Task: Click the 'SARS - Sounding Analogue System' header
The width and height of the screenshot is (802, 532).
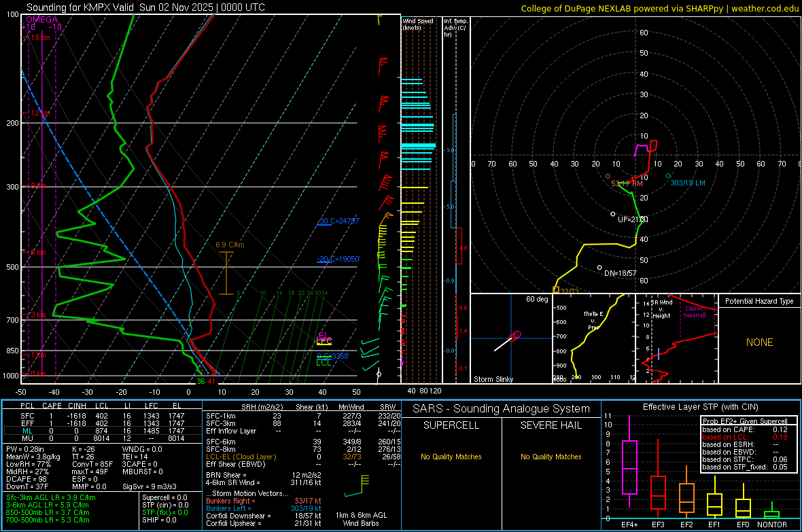Action: point(501,409)
